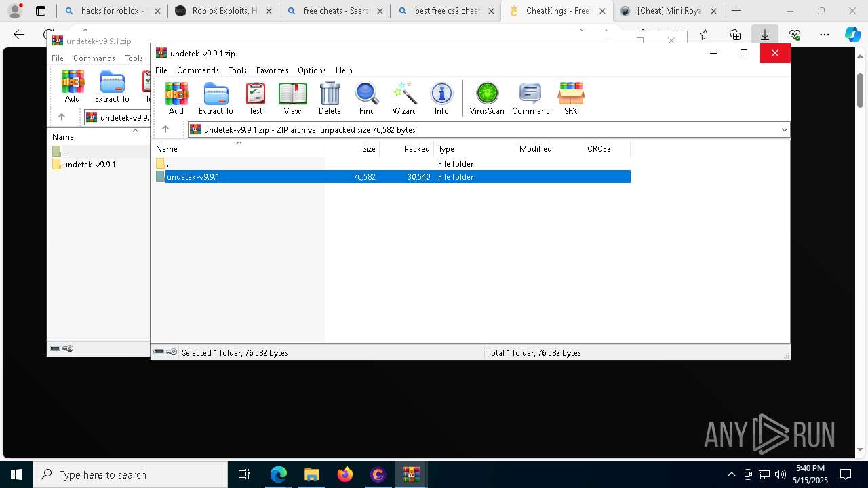Select the parent '..' folder row
The height and width of the screenshot is (488, 868).
[391, 164]
